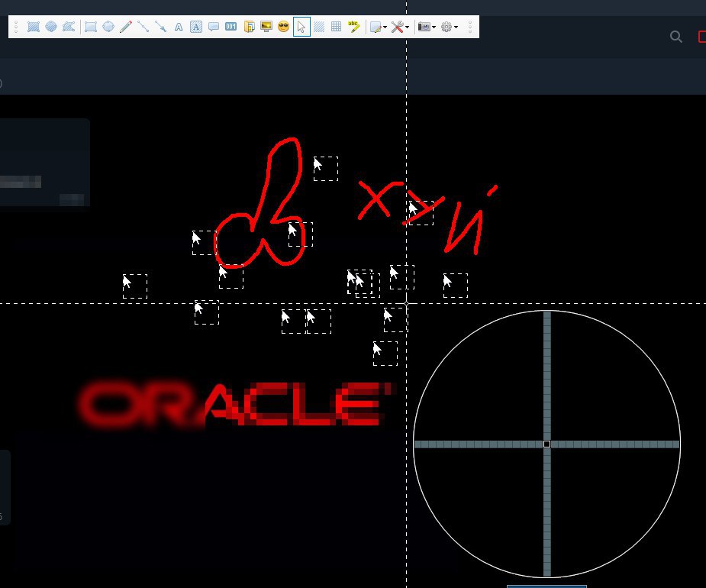
Task: Click the wrench and screwdriver tools icon
Action: (397, 27)
